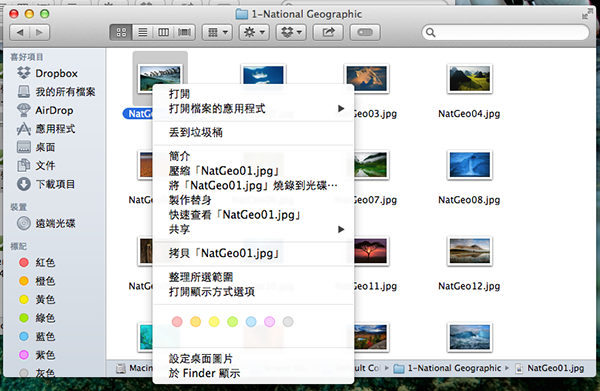Choose 整理所選範圍
600x391 pixels.
click(253, 277)
